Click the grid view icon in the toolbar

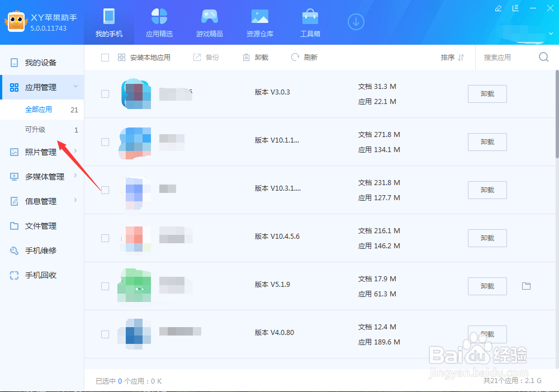coord(121,56)
